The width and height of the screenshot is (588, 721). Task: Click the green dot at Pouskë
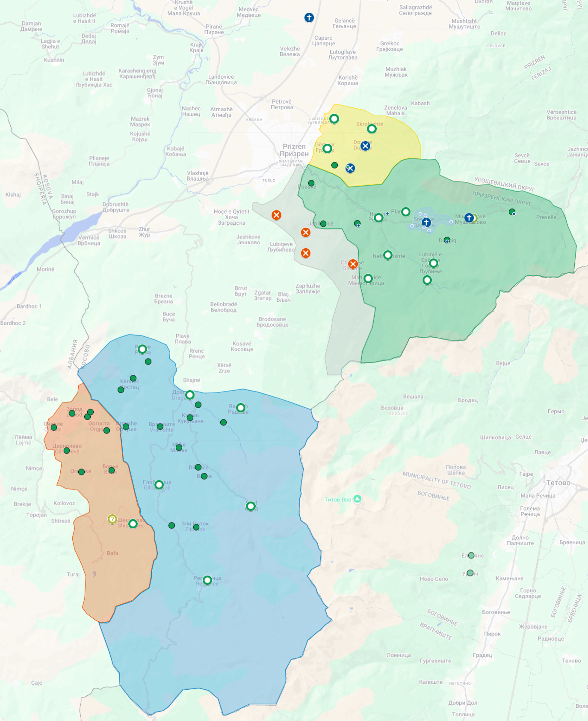coord(311,183)
